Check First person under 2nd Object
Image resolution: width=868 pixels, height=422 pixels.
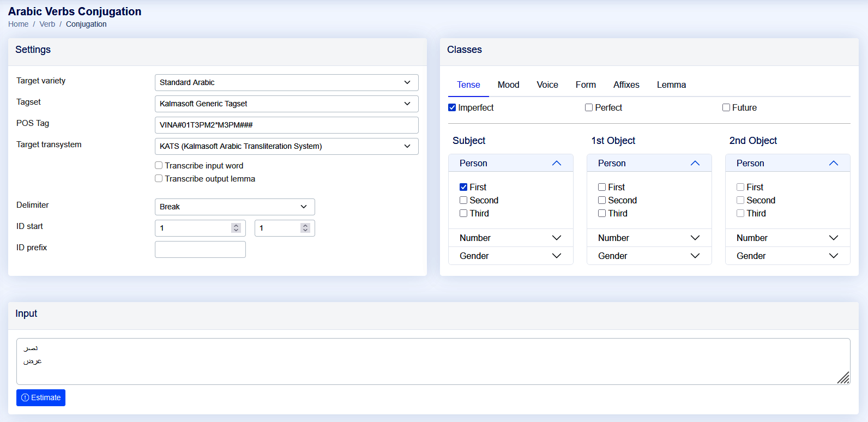pyautogui.click(x=740, y=187)
